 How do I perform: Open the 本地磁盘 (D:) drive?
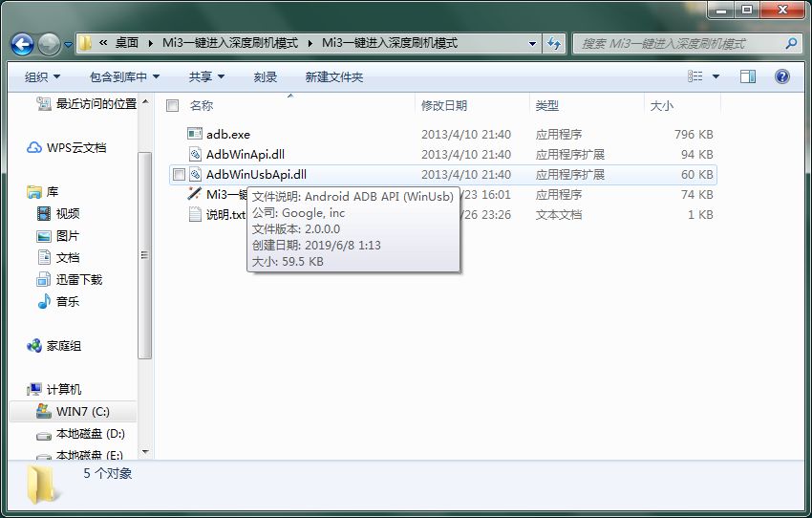point(91,434)
